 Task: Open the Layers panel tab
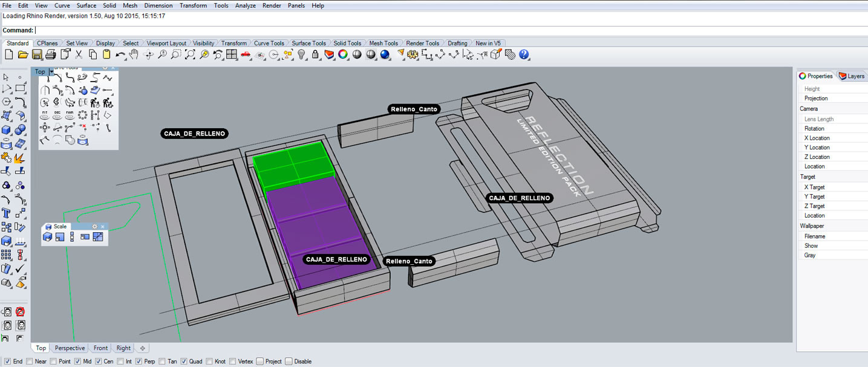click(852, 76)
